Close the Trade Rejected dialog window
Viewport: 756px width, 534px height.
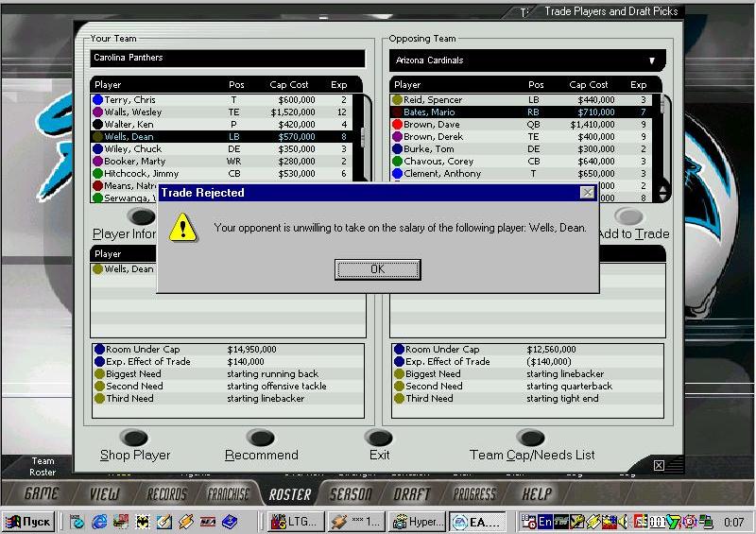[x=587, y=193]
